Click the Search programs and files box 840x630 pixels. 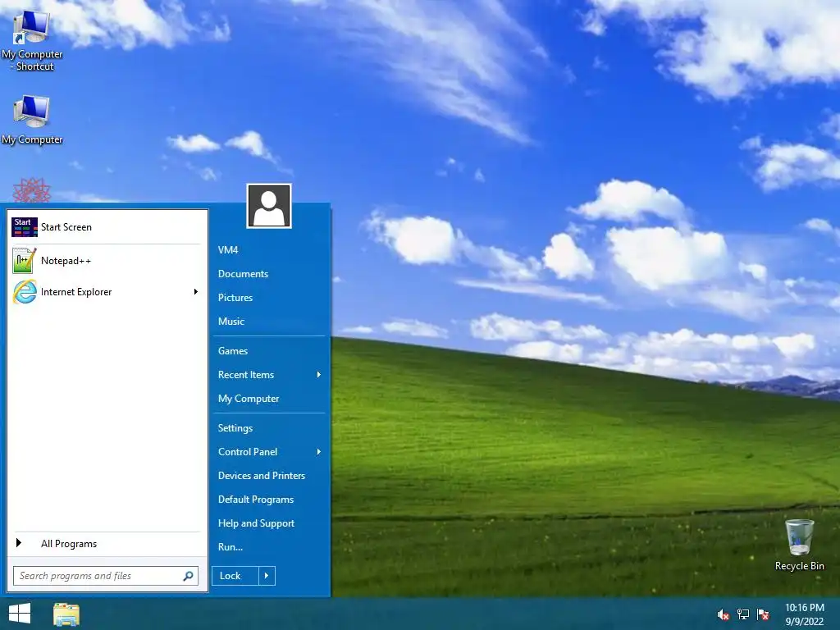point(106,576)
